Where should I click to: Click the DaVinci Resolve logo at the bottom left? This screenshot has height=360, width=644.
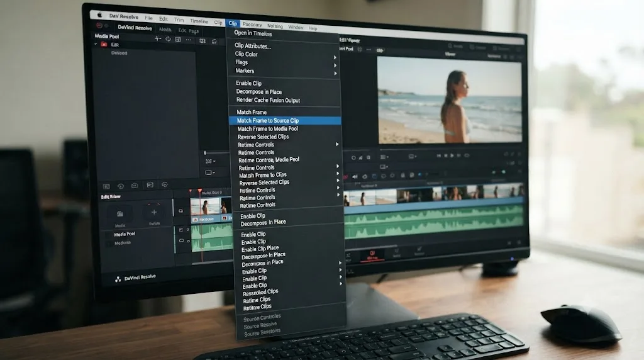[x=118, y=279]
